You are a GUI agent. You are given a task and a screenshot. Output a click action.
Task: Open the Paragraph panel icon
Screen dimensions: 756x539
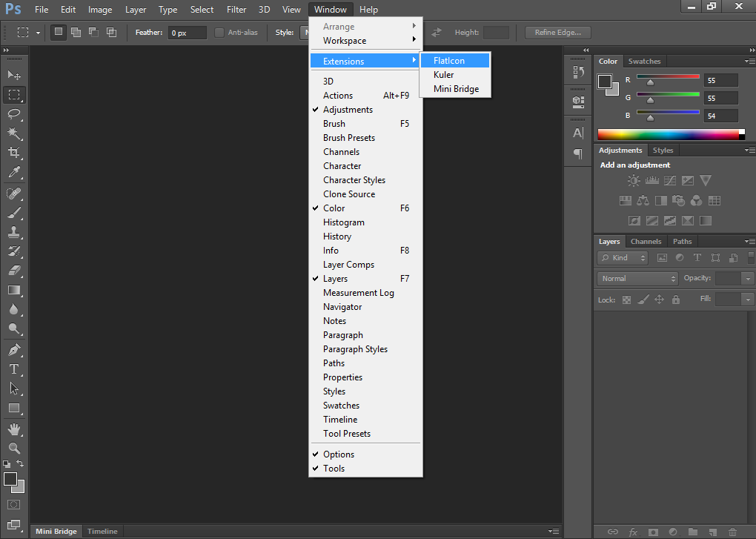pyautogui.click(x=578, y=153)
